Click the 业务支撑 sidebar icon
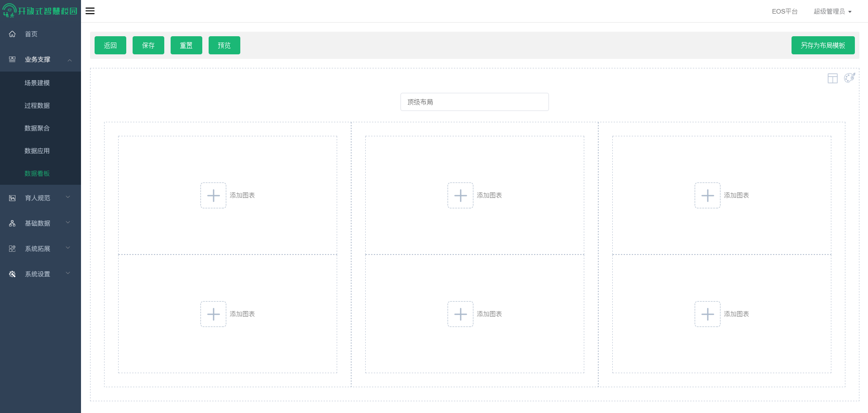Screen dimensions: 868x413 pos(12,59)
